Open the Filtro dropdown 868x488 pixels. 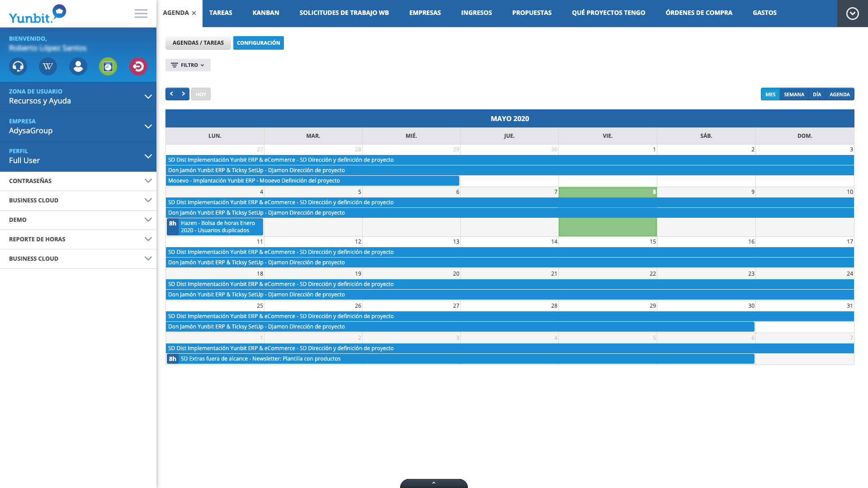[x=188, y=65]
